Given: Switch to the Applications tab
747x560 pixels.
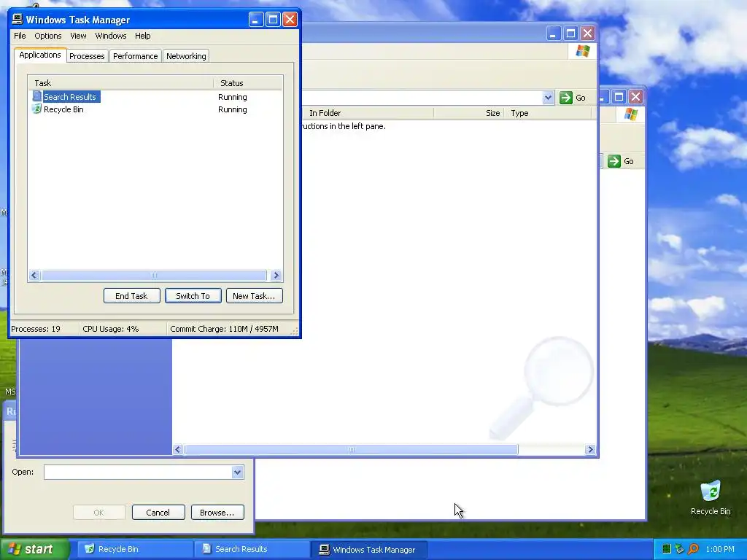Looking at the screenshot, I should click(x=40, y=55).
